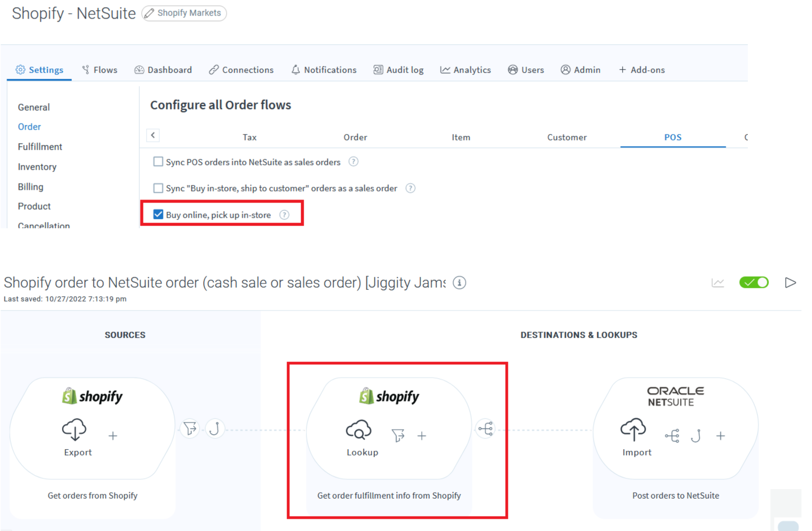Viewport: 812px width, 531px height.
Task: Open Billing settings in sidebar
Action: pyautogui.click(x=31, y=187)
